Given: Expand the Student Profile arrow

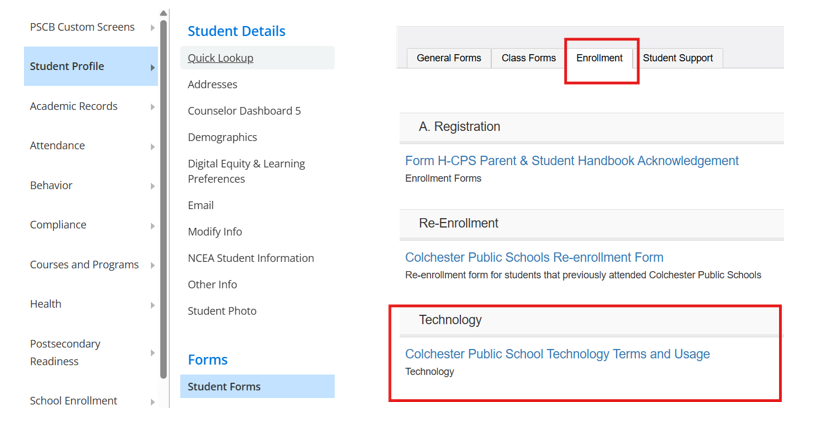Looking at the screenshot, I should pos(153,67).
